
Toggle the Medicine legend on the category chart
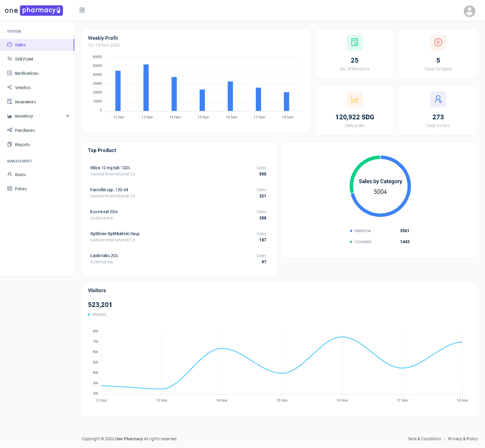[362, 231]
